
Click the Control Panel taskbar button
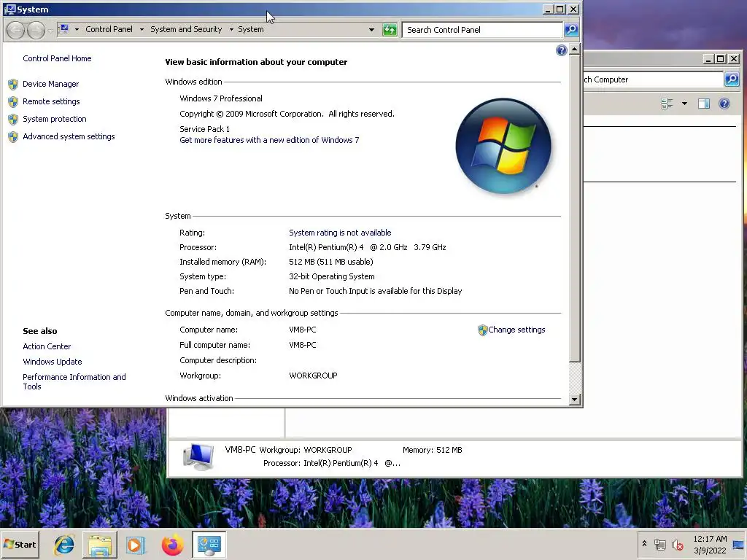coord(209,544)
